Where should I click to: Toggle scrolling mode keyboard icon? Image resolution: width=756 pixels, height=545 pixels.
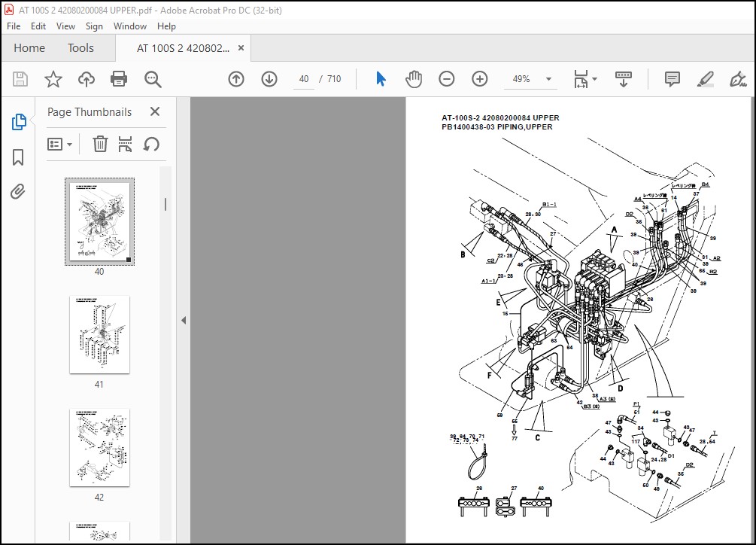624,79
